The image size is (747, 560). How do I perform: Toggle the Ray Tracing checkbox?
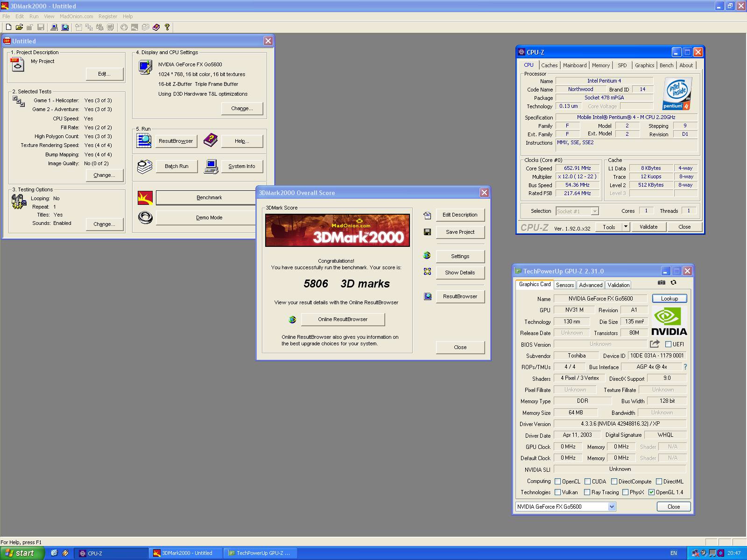click(587, 492)
